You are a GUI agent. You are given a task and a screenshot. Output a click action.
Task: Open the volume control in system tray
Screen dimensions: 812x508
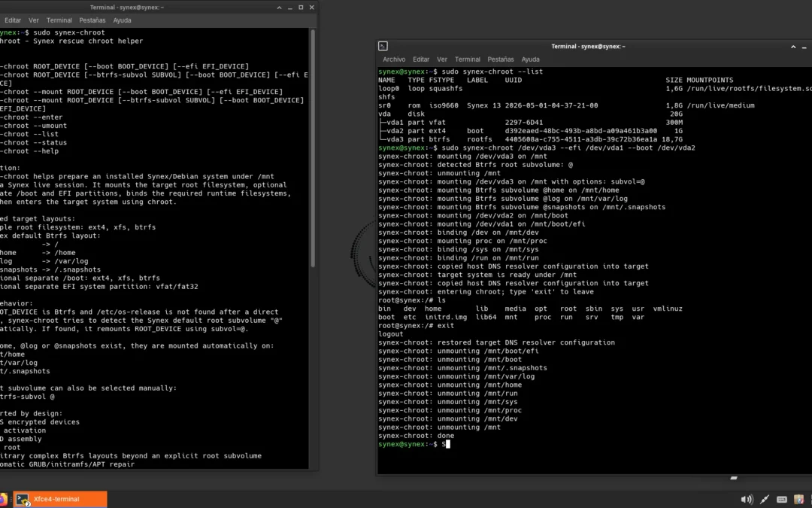point(747,499)
